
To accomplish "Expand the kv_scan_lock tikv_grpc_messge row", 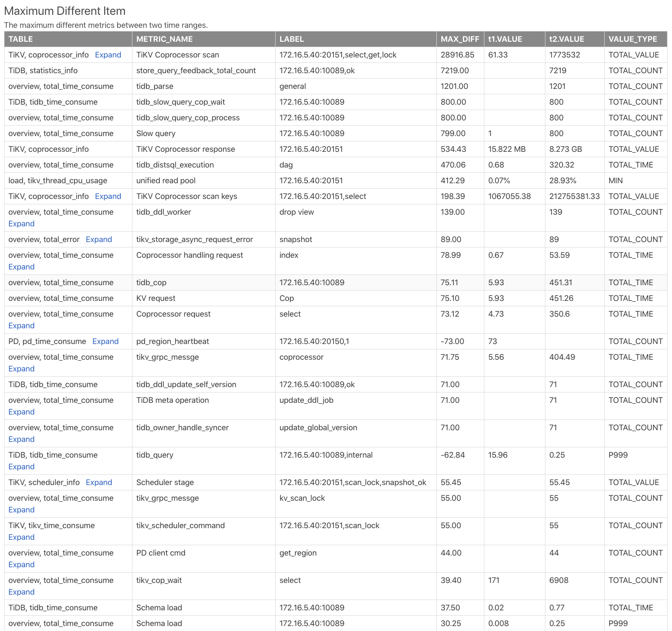I will (x=22, y=510).
